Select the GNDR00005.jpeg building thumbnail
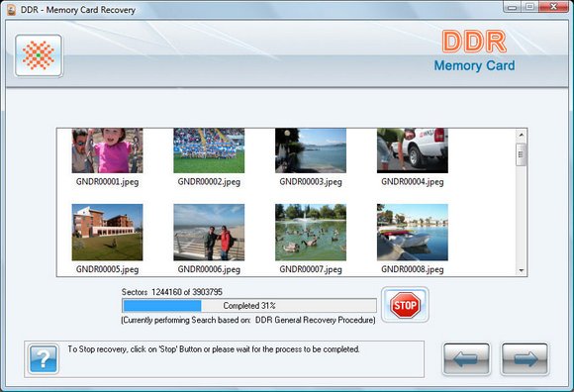This screenshot has height=392, width=574. pos(107,233)
